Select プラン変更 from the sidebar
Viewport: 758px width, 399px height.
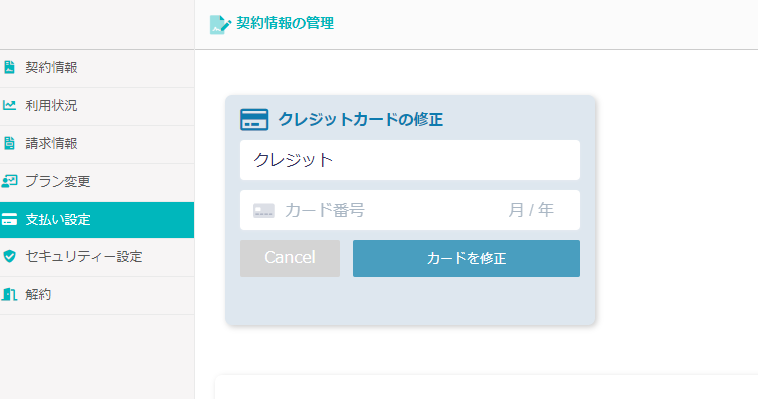click(97, 182)
